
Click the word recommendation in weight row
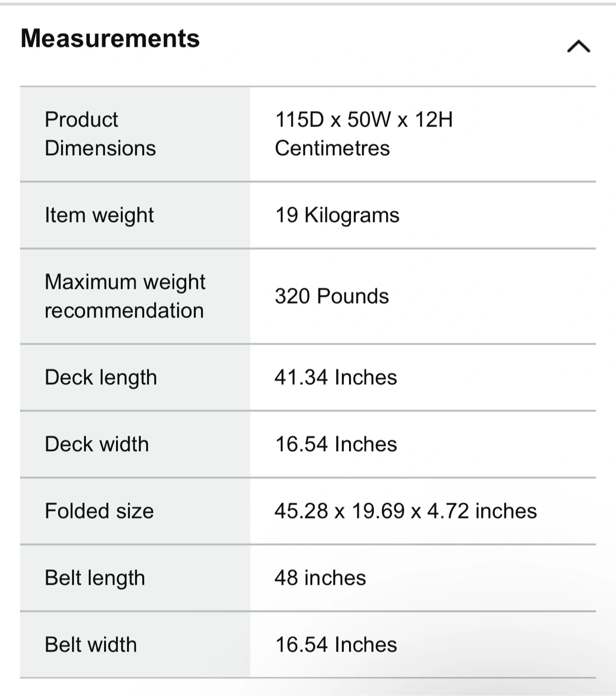(x=124, y=311)
